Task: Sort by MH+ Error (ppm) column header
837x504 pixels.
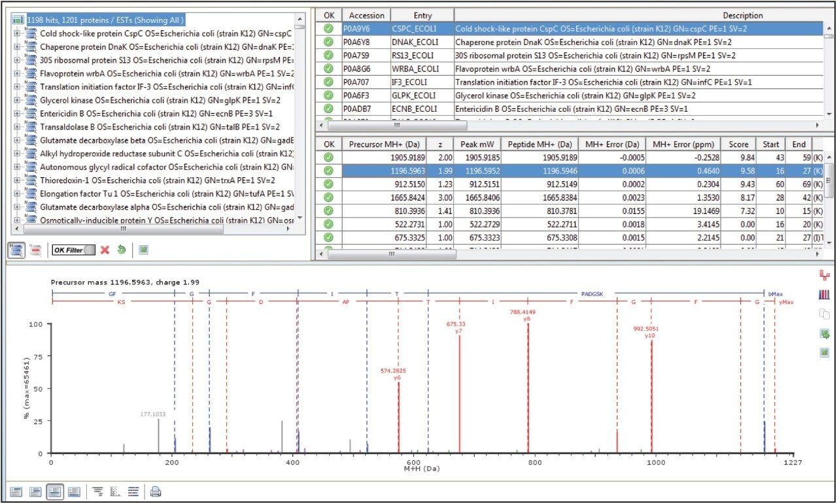Action: tap(683, 144)
